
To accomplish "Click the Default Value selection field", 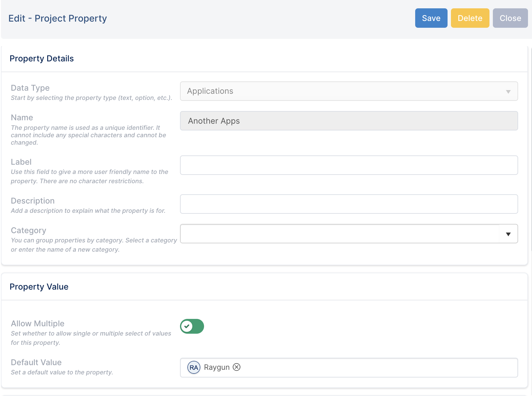I will coord(349,367).
